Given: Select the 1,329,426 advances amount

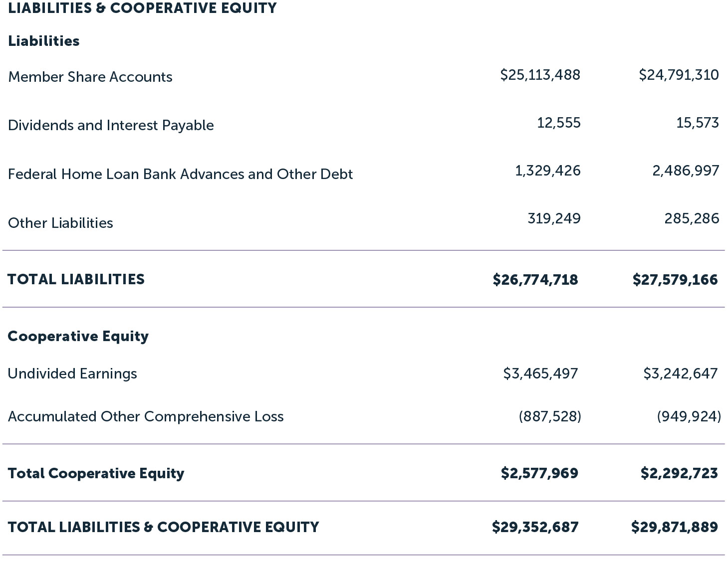Looking at the screenshot, I should pyautogui.click(x=547, y=171).
